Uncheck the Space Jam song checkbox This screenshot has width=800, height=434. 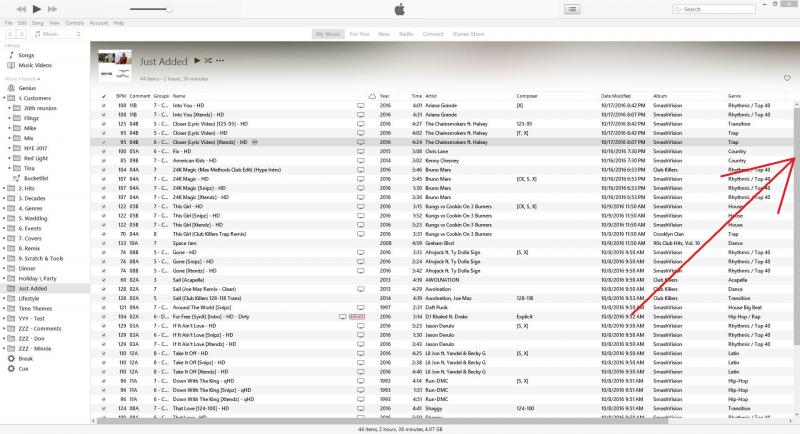point(104,243)
